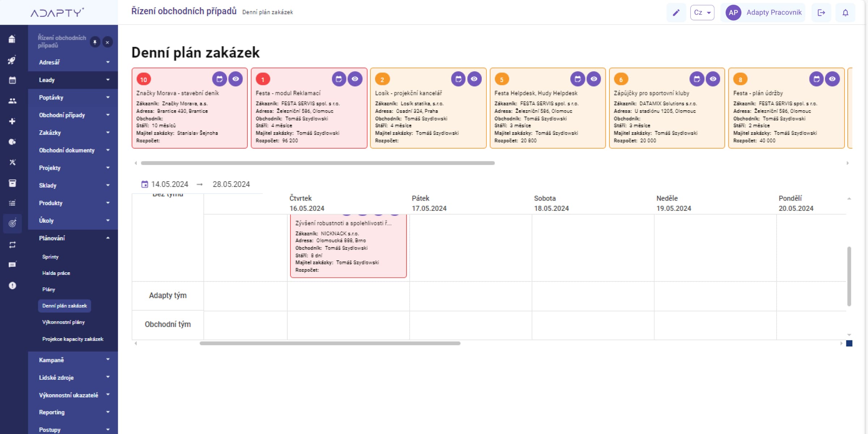Toggle eye icon on Zápůjčky pro sportovní kluby card
Image resolution: width=868 pixels, height=434 pixels.
click(x=713, y=79)
